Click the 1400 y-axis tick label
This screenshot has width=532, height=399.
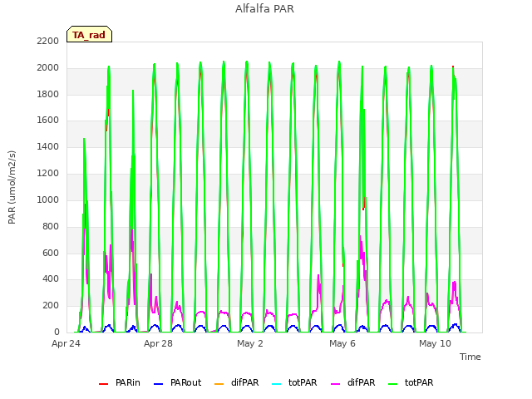48,146
